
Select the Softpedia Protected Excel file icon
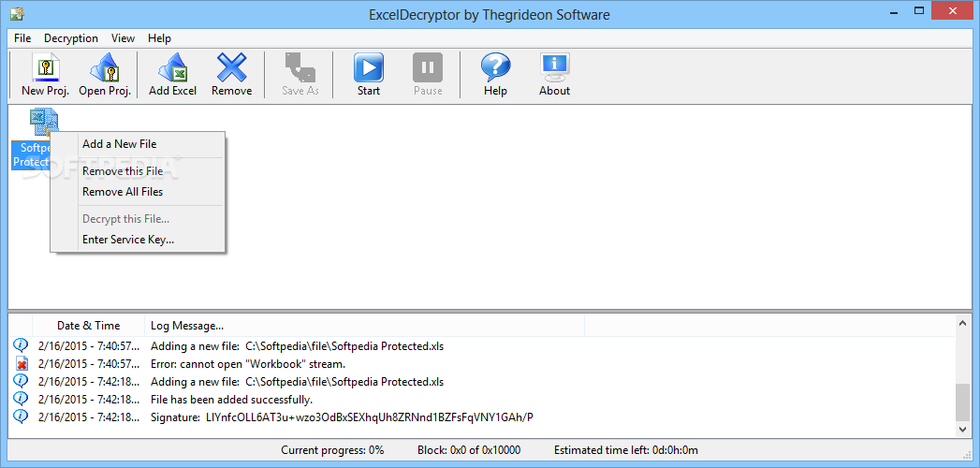[42, 123]
